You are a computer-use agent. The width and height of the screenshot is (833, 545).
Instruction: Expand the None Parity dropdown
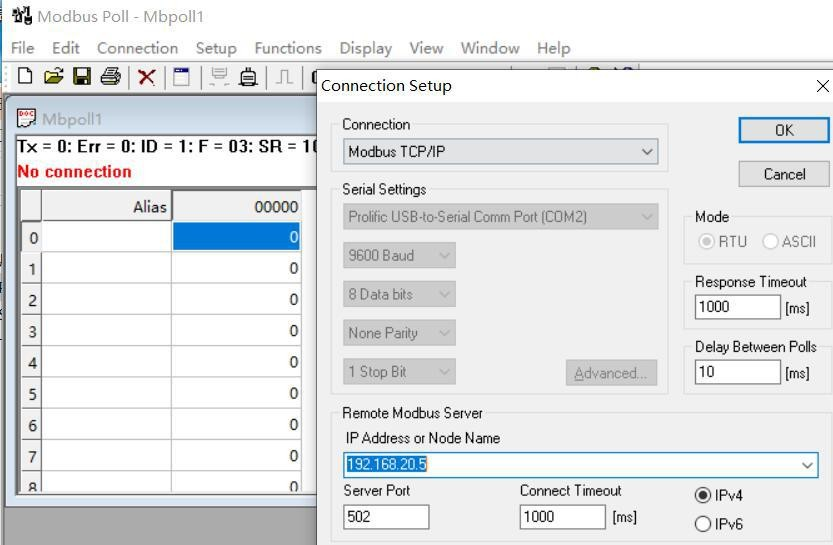445,333
